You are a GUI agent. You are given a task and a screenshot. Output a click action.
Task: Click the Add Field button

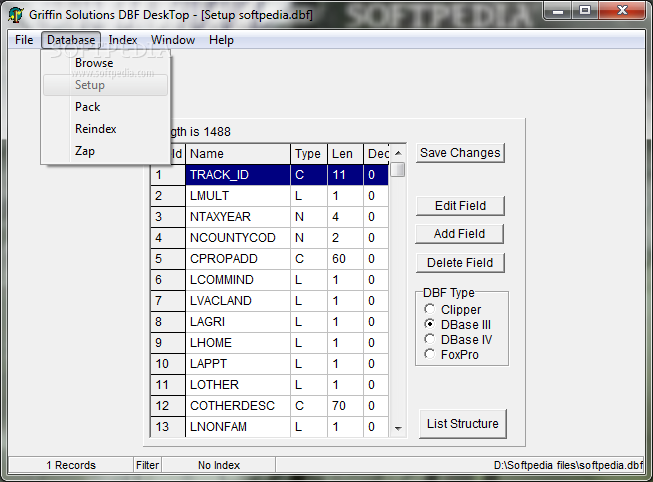[x=459, y=234]
